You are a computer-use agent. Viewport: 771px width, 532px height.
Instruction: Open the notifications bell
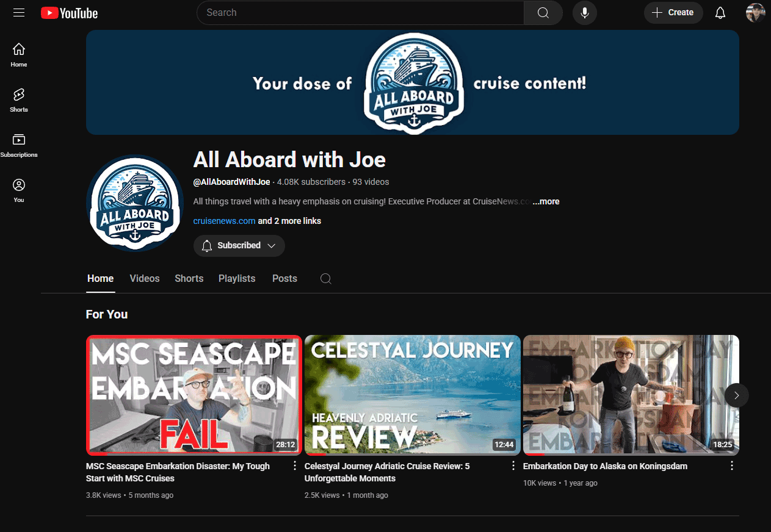(x=720, y=12)
